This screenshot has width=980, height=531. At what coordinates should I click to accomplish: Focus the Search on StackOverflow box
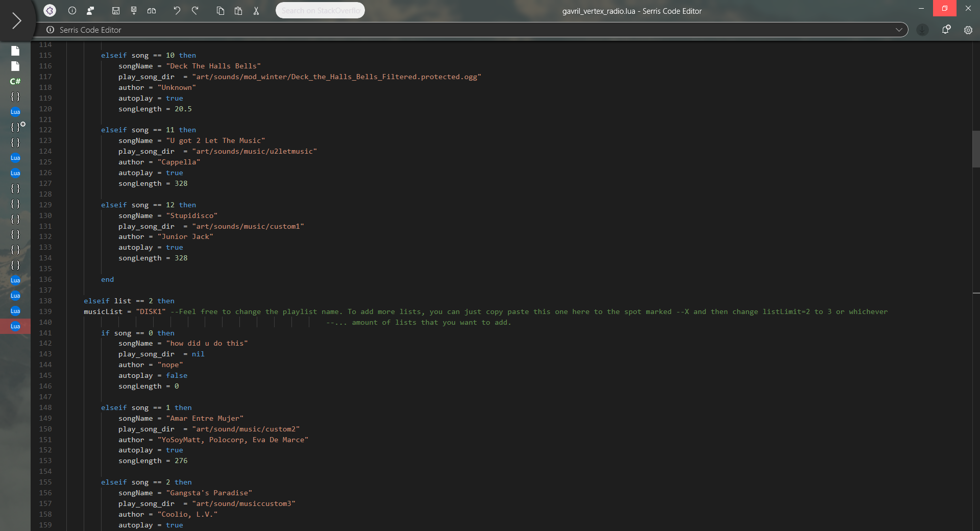(x=320, y=10)
